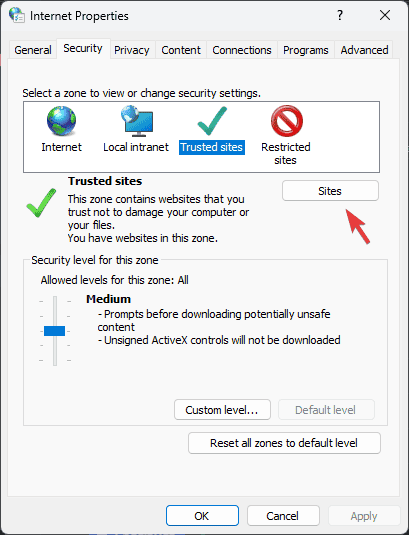Click the Internet Properties title bar icon
The height and width of the screenshot is (535, 409).
tap(17, 15)
